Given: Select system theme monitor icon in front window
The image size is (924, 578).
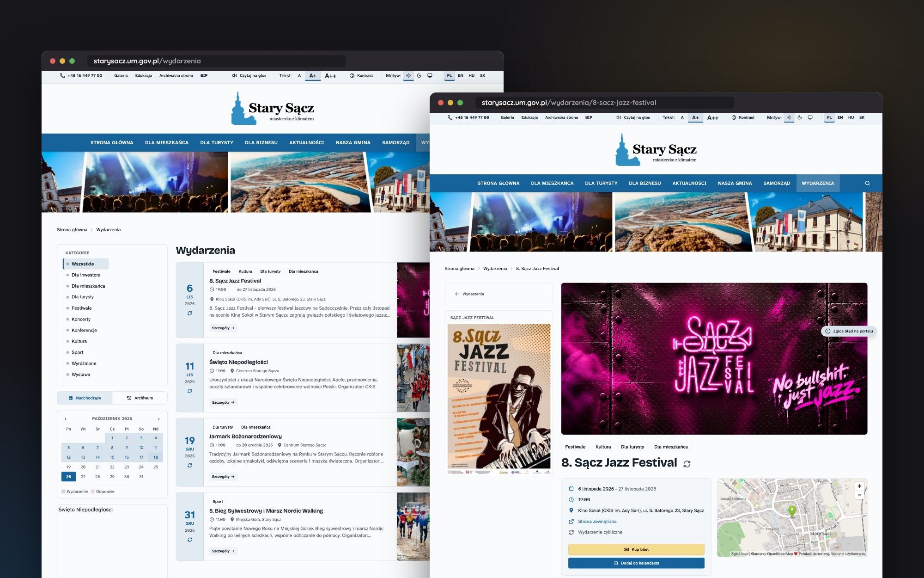Looking at the screenshot, I should [810, 117].
